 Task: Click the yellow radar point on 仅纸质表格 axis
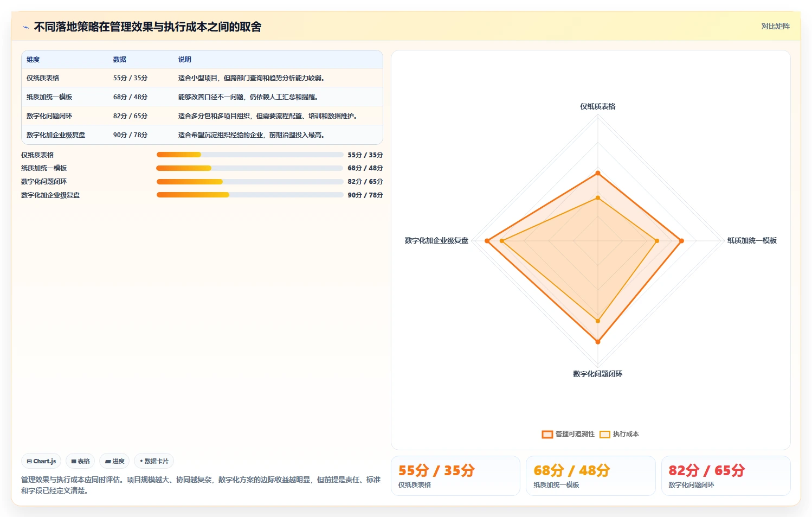pyautogui.click(x=598, y=198)
